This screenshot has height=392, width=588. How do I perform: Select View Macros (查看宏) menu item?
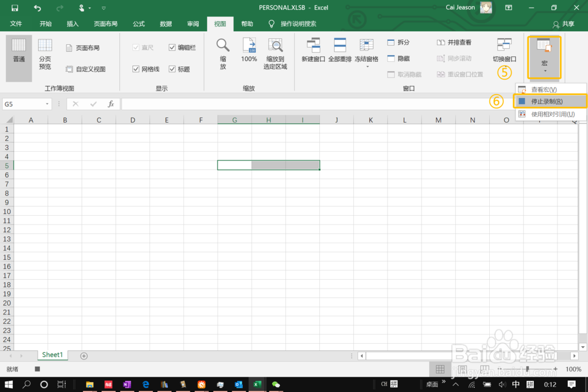[550, 89]
